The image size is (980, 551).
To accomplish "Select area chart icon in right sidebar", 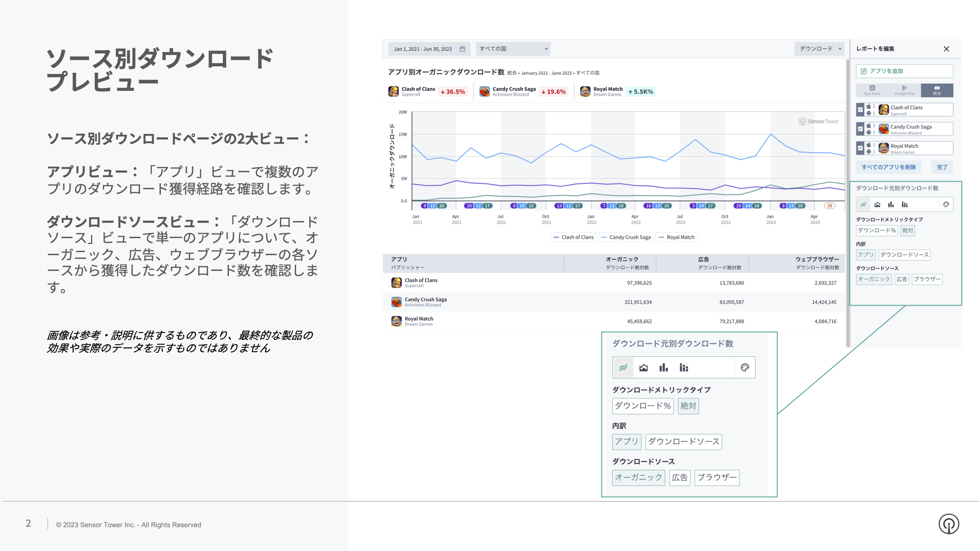I will [x=877, y=204].
